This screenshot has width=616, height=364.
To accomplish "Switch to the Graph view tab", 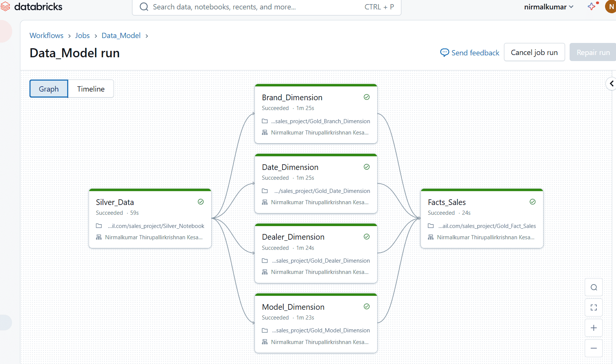I will click(49, 89).
